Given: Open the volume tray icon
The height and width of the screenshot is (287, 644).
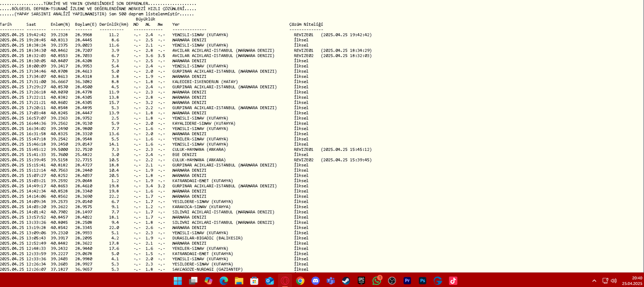Looking at the screenshot, I should coord(613,281).
